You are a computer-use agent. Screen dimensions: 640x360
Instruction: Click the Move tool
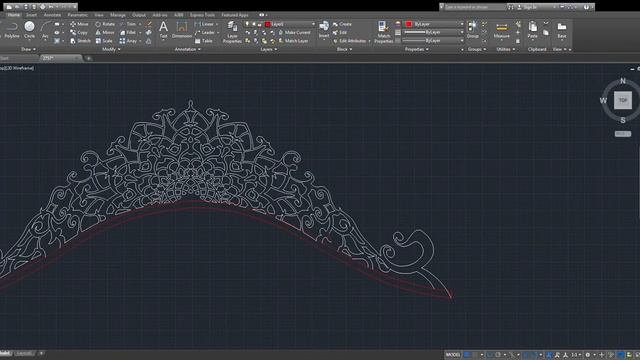pyautogui.click(x=79, y=24)
